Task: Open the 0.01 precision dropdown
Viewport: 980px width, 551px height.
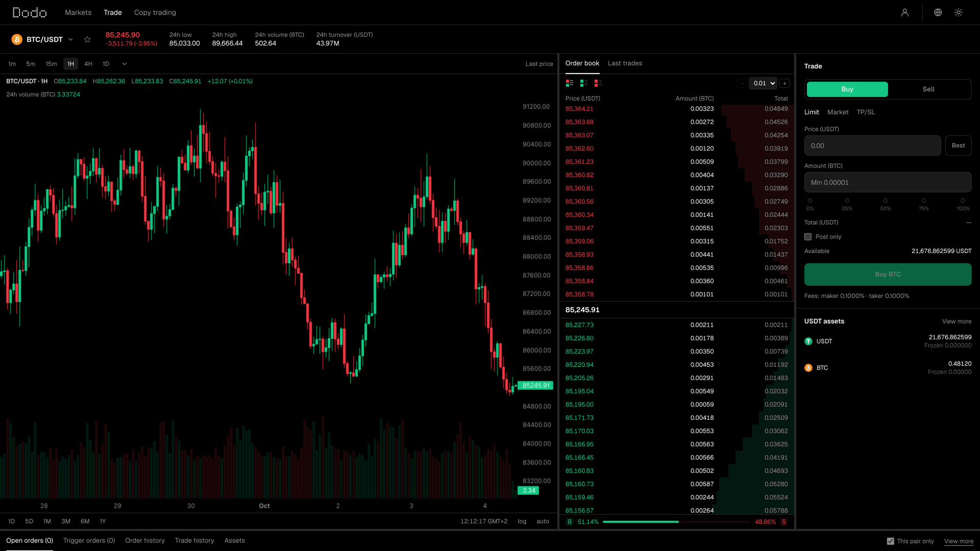Action: click(x=763, y=83)
